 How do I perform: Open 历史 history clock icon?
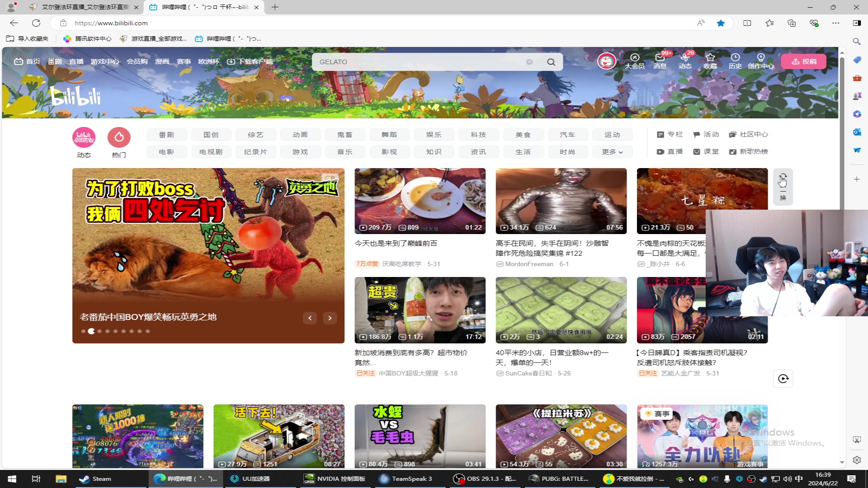click(735, 61)
